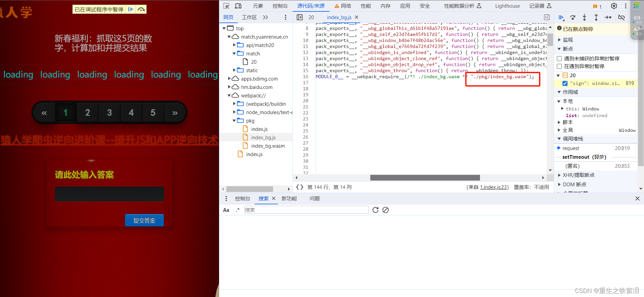Click the issues counter badge in DevTools
This screenshot has width=644, height=297.
pos(597,6)
